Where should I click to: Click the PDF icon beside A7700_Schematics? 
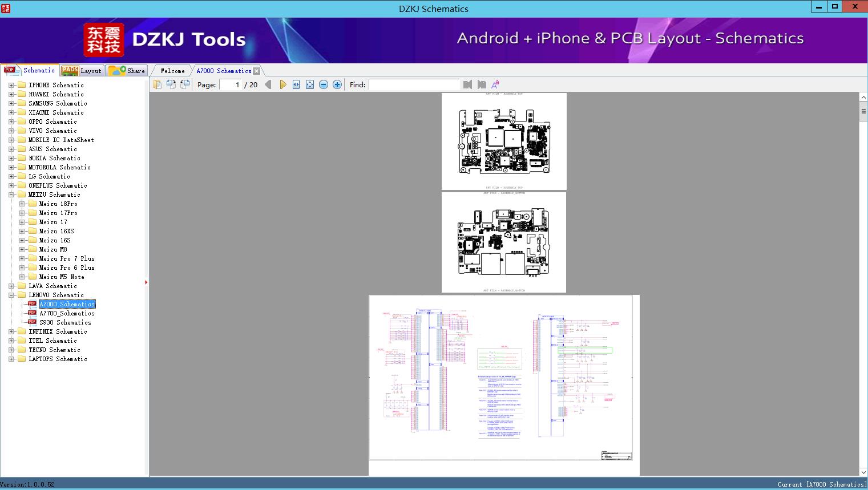(32, 313)
